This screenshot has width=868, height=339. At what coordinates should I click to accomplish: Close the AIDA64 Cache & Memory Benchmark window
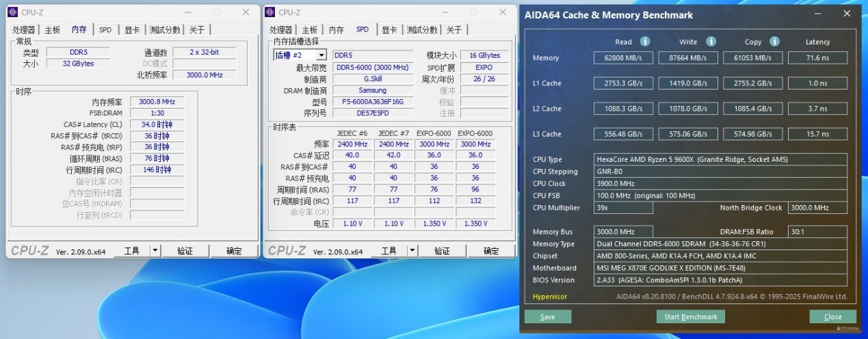point(847,14)
